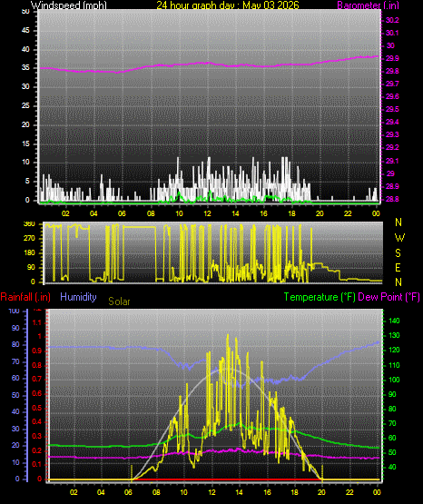
Task: Click the 20 hour mark on bottom chart
Action: (x=321, y=492)
